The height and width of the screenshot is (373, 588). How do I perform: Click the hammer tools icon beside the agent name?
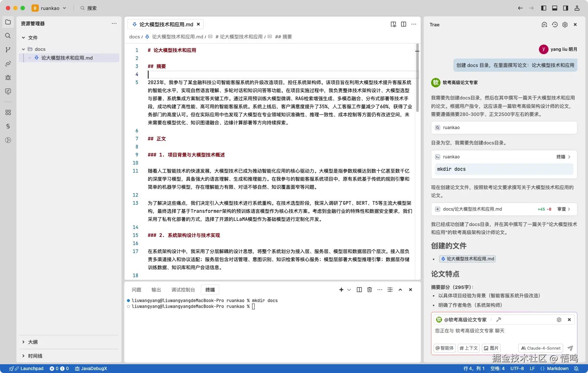[x=499, y=320]
